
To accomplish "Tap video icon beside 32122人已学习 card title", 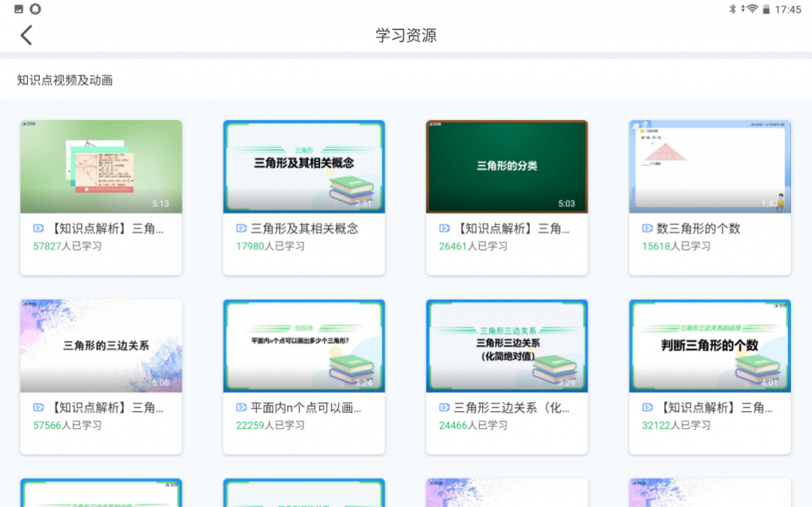I will pos(647,407).
